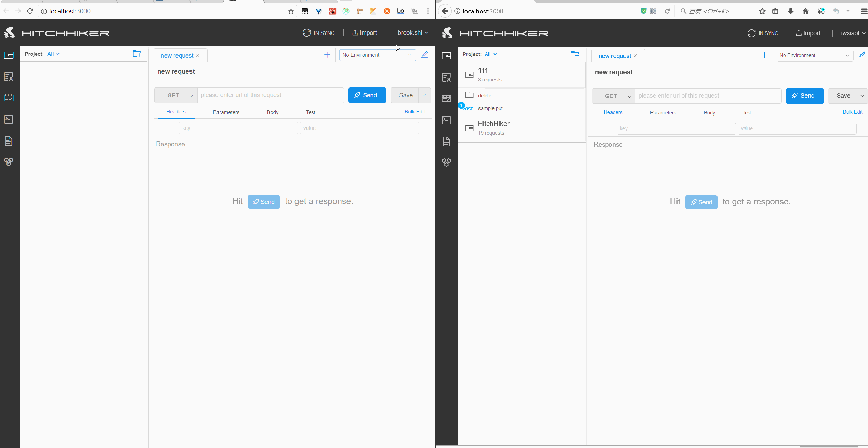
Task: Click the honeycomb icon in the left sidebar
Action: (9, 162)
